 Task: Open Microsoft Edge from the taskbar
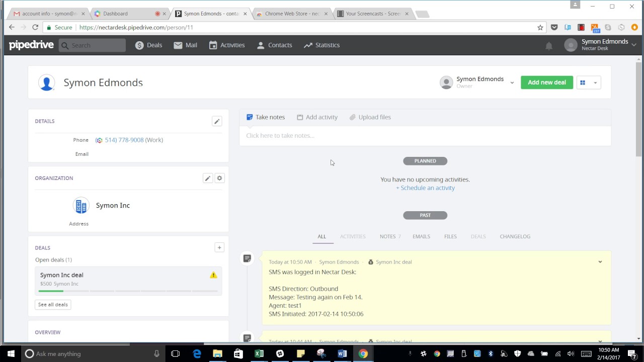click(197, 354)
